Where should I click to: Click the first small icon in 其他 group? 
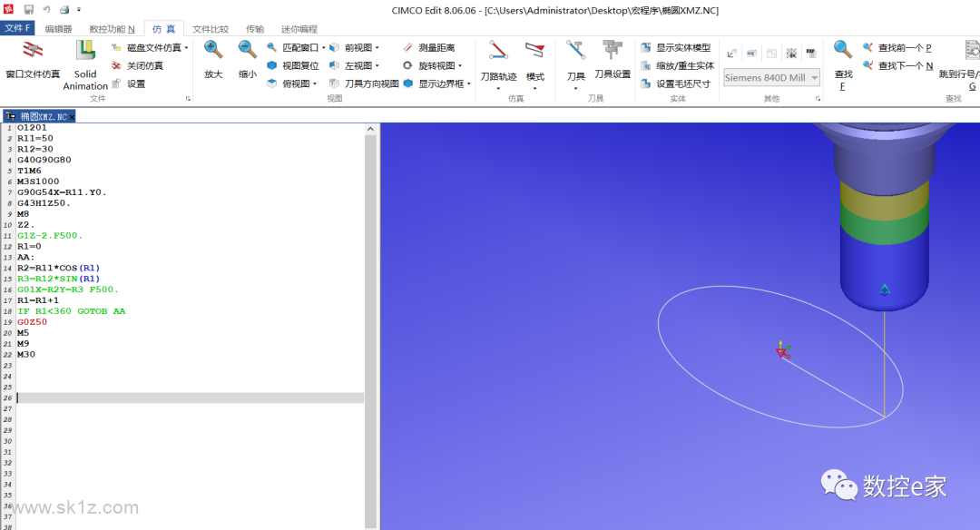pos(732,54)
